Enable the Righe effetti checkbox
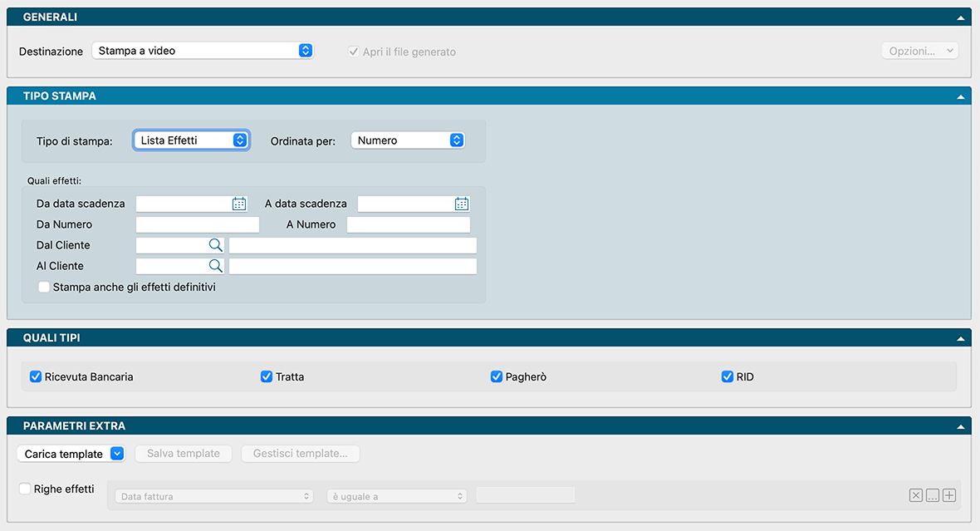Image resolution: width=980 pixels, height=531 pixels. 25,489
